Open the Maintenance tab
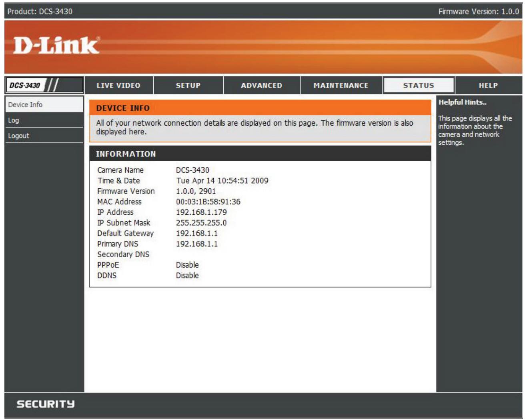525x420 pixels. pyautogui.click(x=341, y=85)
